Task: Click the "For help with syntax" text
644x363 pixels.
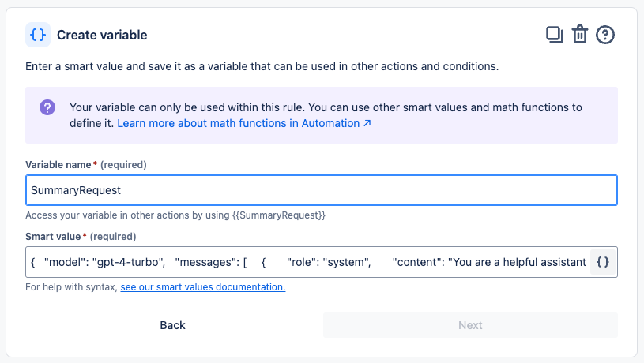Action: coord(71,287)
